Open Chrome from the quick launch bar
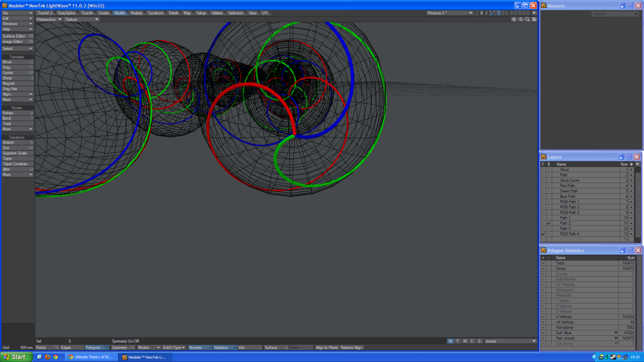 click(55, 357)
